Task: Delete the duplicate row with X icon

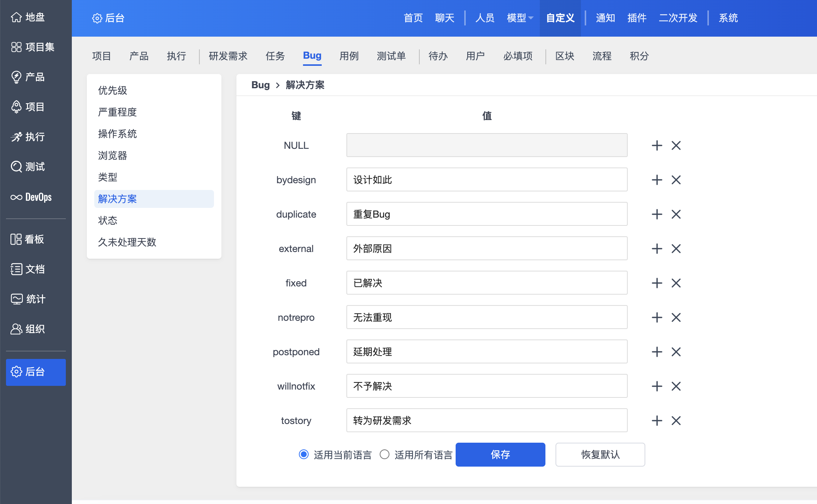Action: [x=676, y=214]
